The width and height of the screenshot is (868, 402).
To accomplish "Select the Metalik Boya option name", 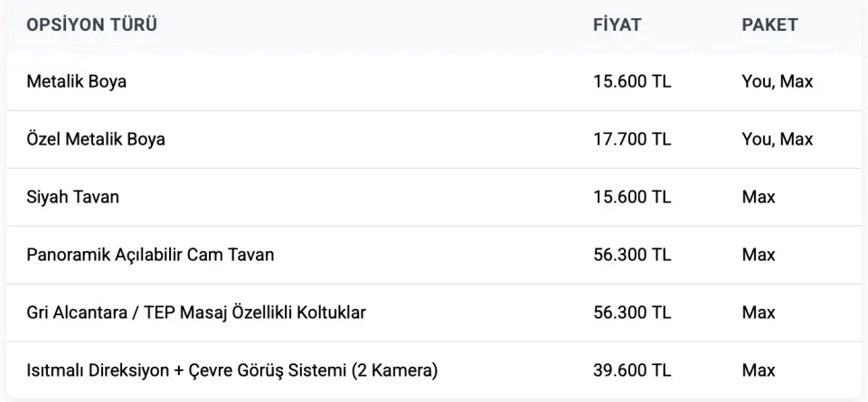I will 77,82.
